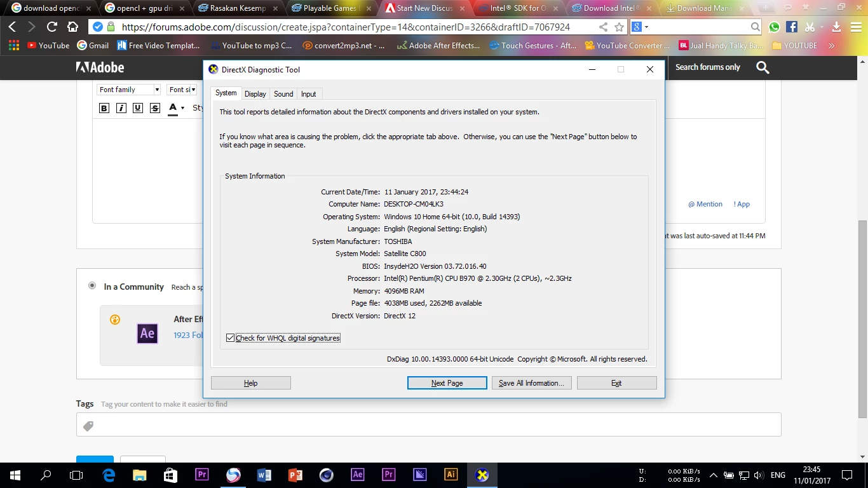Toggle Check for WHQL digital signatures
The image size is (868, 488).
pyautogui.click(x=230, y=338)
